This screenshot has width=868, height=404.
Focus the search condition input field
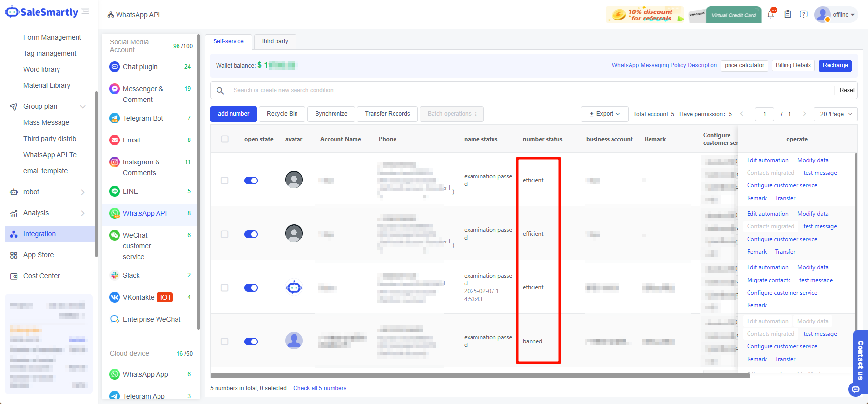(x=532, y=90)
